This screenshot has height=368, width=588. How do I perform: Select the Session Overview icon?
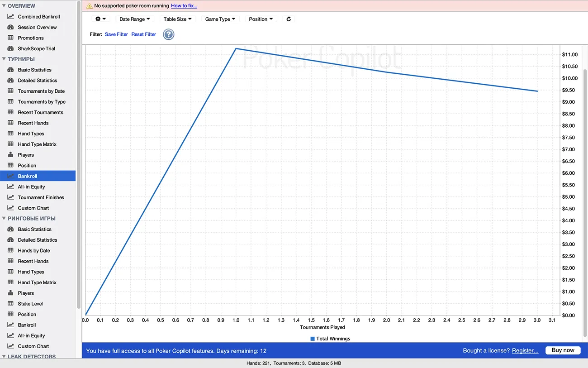[37, 27]
